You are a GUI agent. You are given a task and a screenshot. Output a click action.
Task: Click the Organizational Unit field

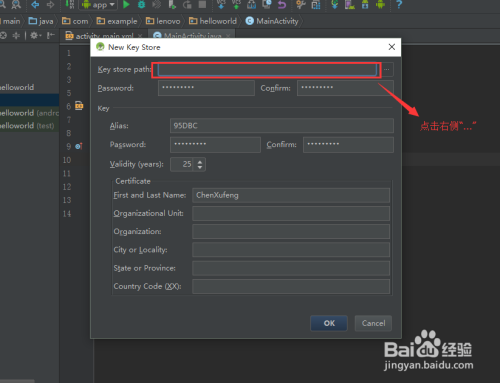291,213
